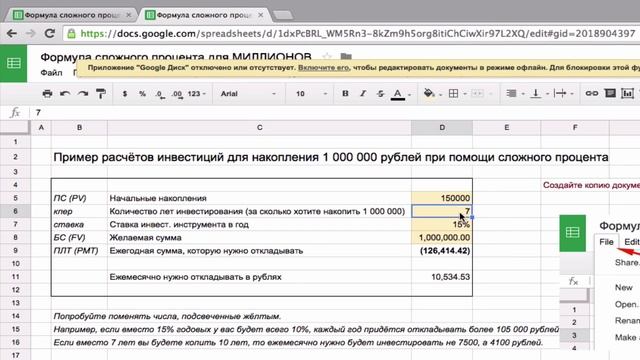Viewport: 640px width, 360px height.
Task: Open the 123 more number formats dropdown
Action: point(197,93)
